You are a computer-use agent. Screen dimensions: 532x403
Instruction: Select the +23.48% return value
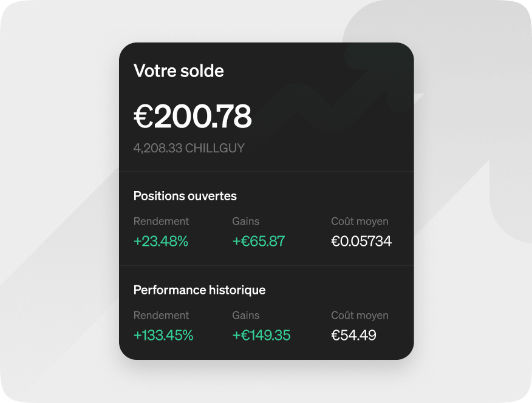(161, 241)
